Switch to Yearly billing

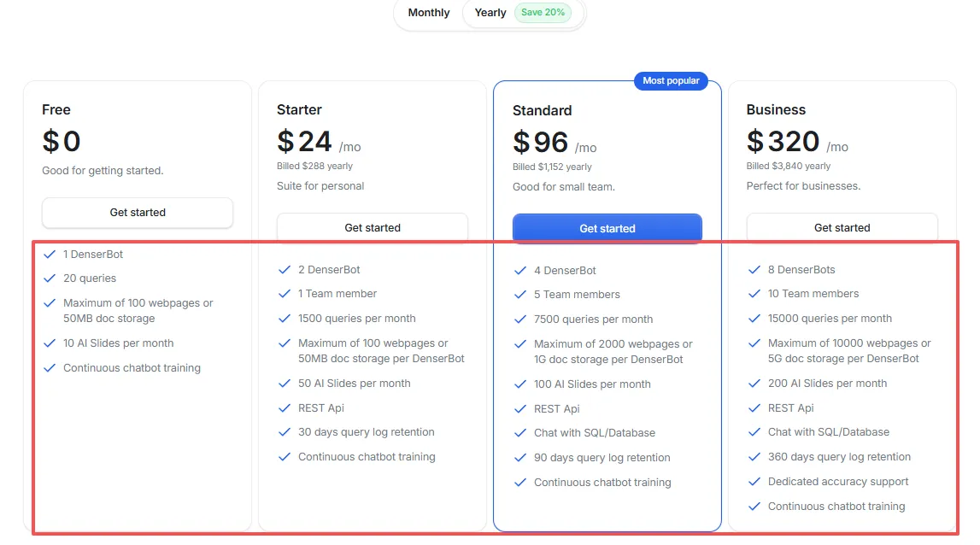(x=490, y=13)
